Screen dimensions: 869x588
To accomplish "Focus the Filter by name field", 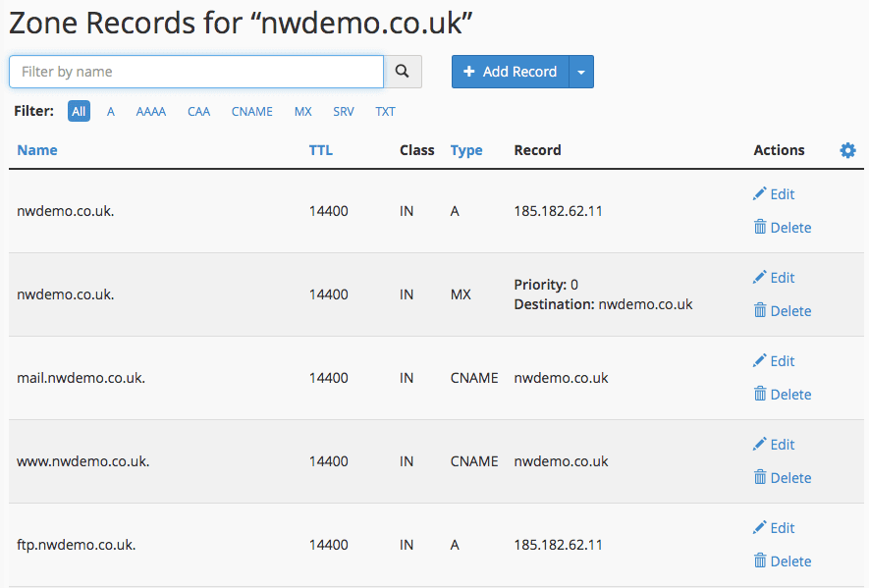I will (196, 72).
